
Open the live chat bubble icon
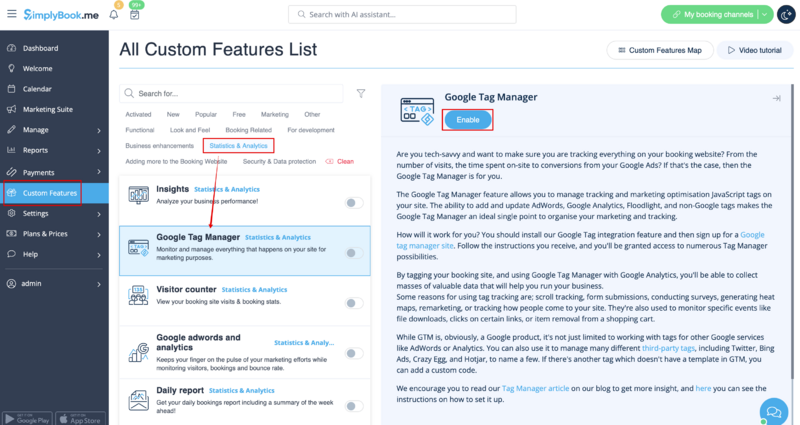773,411
